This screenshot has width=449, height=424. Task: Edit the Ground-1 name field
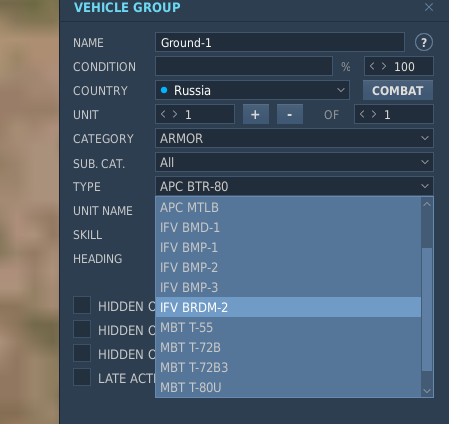pyautogui.click(x=280, y=42)
